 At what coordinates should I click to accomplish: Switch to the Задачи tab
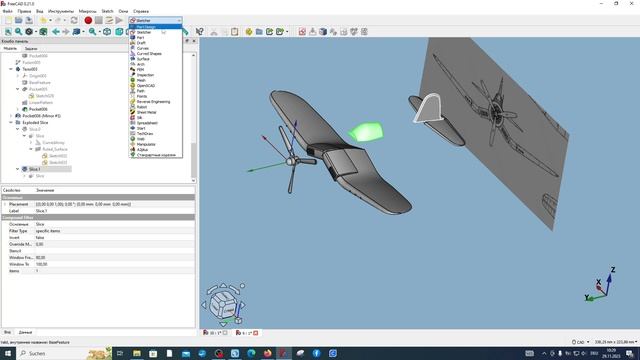(x=31, y=49)
